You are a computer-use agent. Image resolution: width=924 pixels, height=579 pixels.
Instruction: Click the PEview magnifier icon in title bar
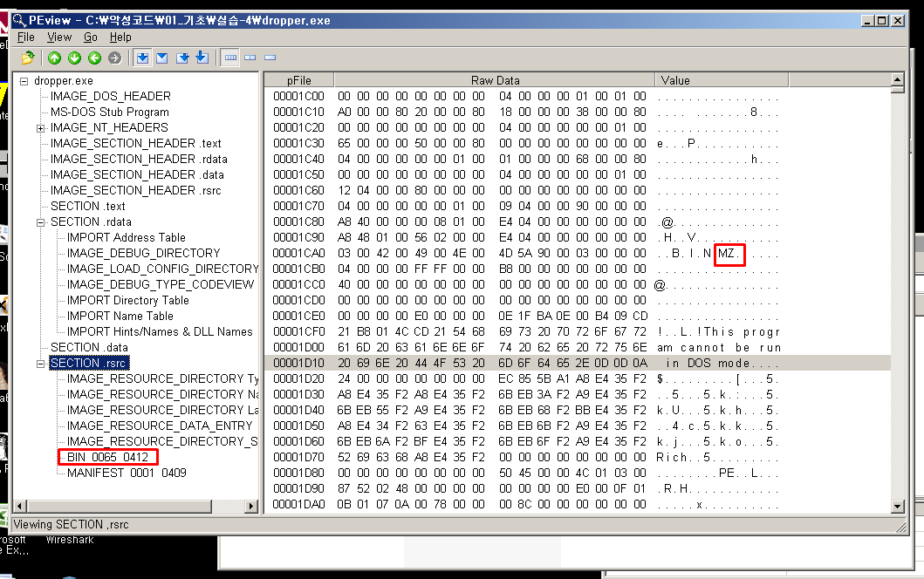19,20
